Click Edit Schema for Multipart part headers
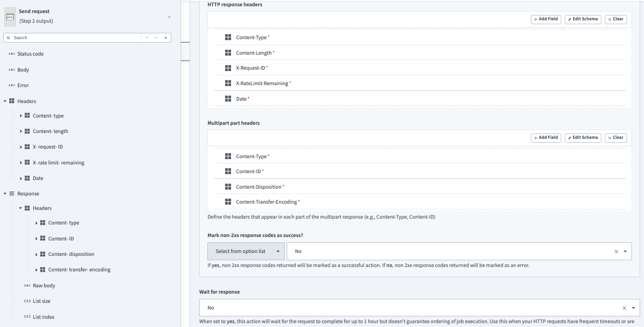644x327 pixels. (583, 137)
